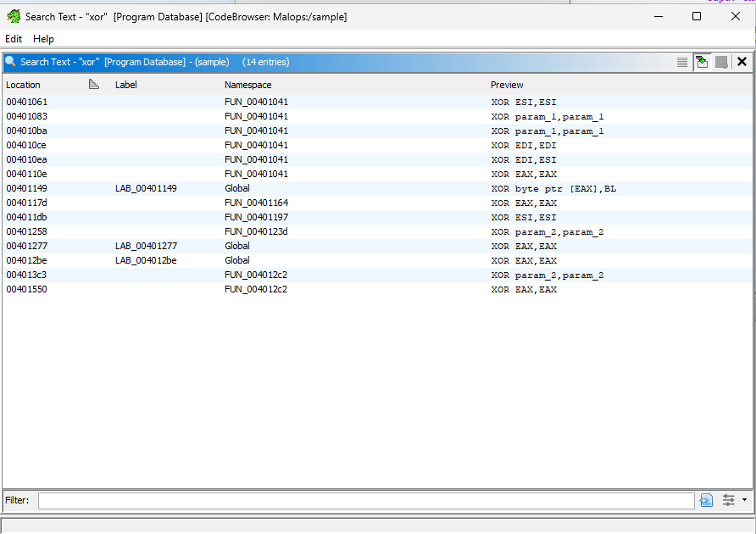Viewport: 756px width, 534px height.
Task: Expand the filter settings dropdown arrow
Action: pos(744,500)
